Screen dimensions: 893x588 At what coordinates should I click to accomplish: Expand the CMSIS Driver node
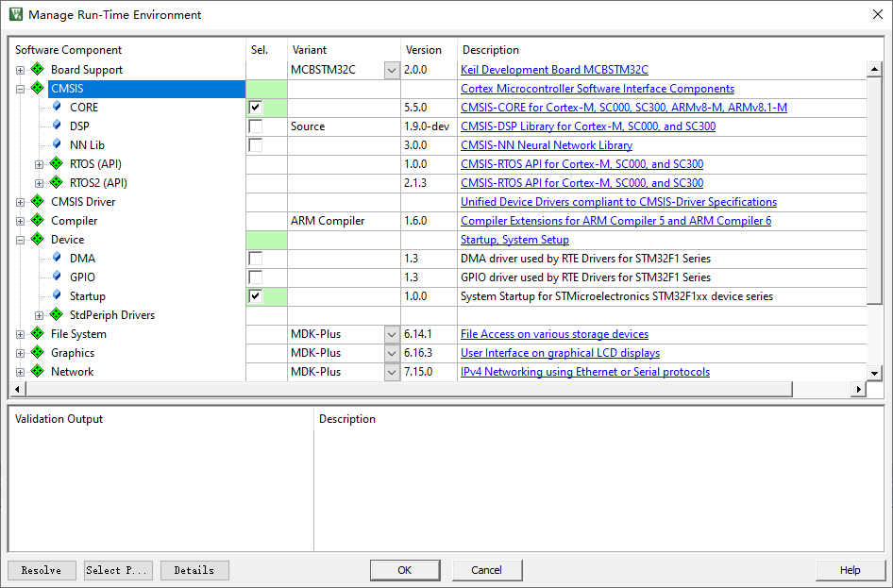[20, 202]
